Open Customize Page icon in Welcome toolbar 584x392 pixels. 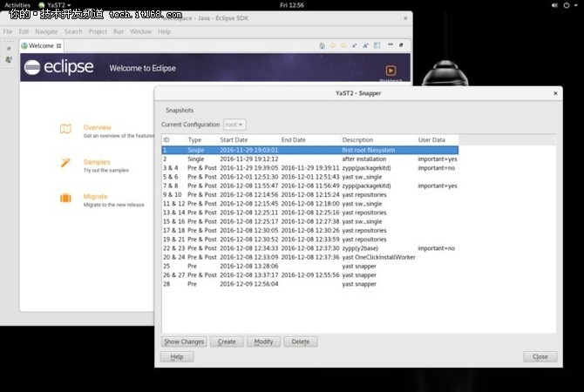(377, 45)
